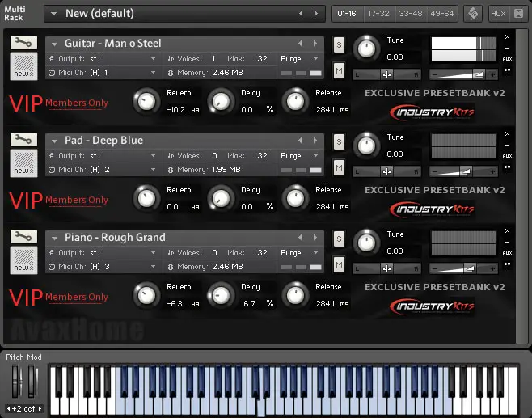The image size is (532, 418).
Task: Load previous instrument for Pad - Deep Blue
Action: pyautogui.click(x=300, y=141)
